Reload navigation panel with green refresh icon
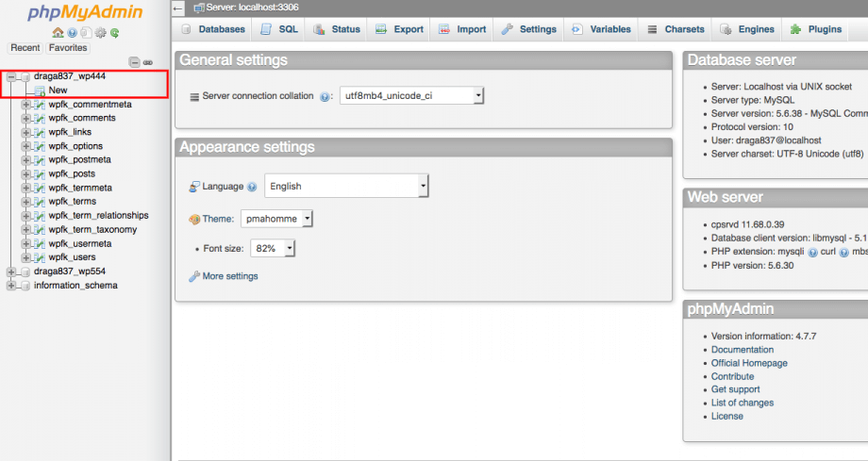This screenshot has height=461, width=868. (x=114, y=33)
